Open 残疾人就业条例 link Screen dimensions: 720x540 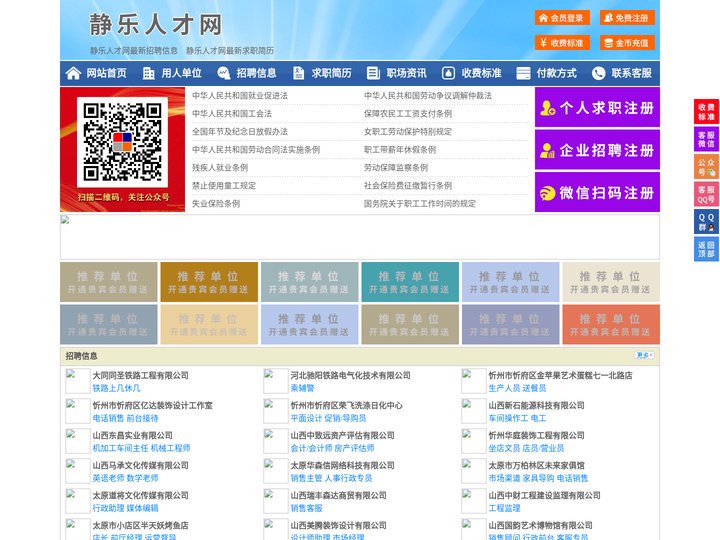click(x=220, y=168)
